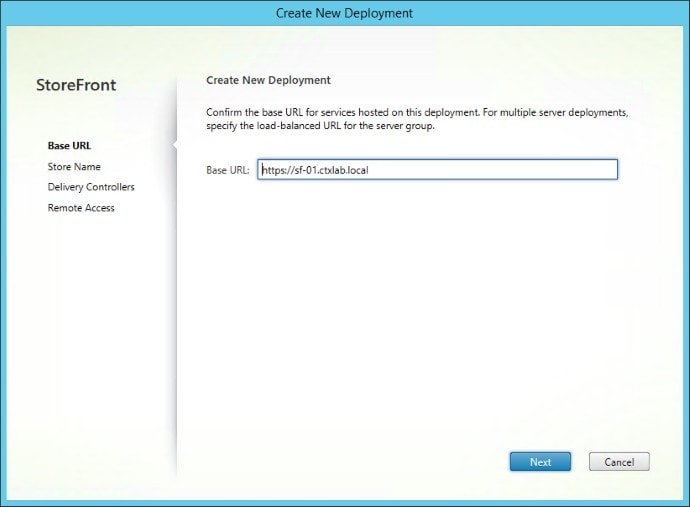The width and height of the screenshot is (690, 507).
Task: Click the Next button
Action: pos(540,462)
